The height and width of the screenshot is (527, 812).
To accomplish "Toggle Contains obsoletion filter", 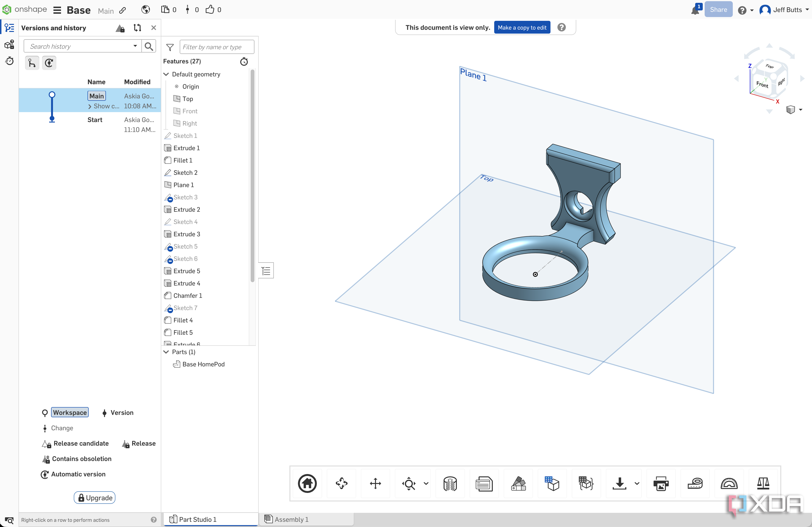I will (x=76, y=459).
